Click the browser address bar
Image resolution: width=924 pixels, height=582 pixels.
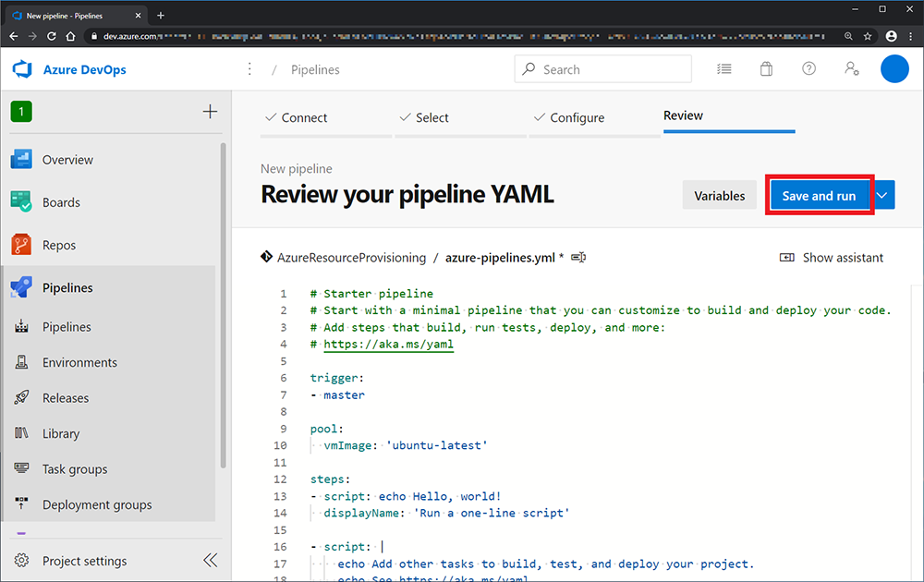pos(463,37)
